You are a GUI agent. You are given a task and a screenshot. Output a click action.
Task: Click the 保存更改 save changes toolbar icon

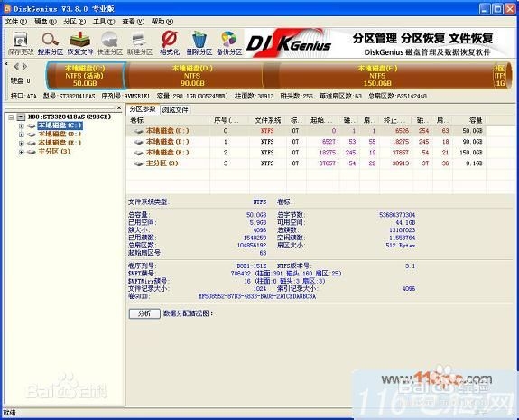[x=21, y=42]
